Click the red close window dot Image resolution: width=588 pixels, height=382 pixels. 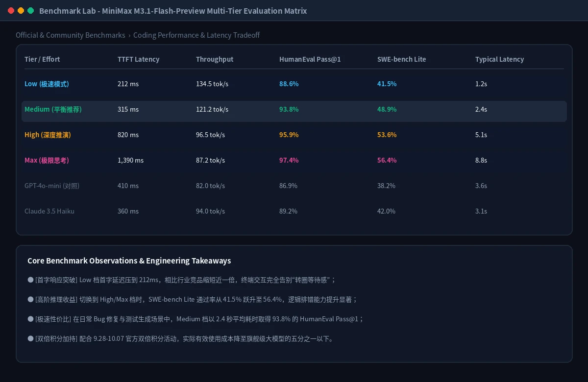11,11
